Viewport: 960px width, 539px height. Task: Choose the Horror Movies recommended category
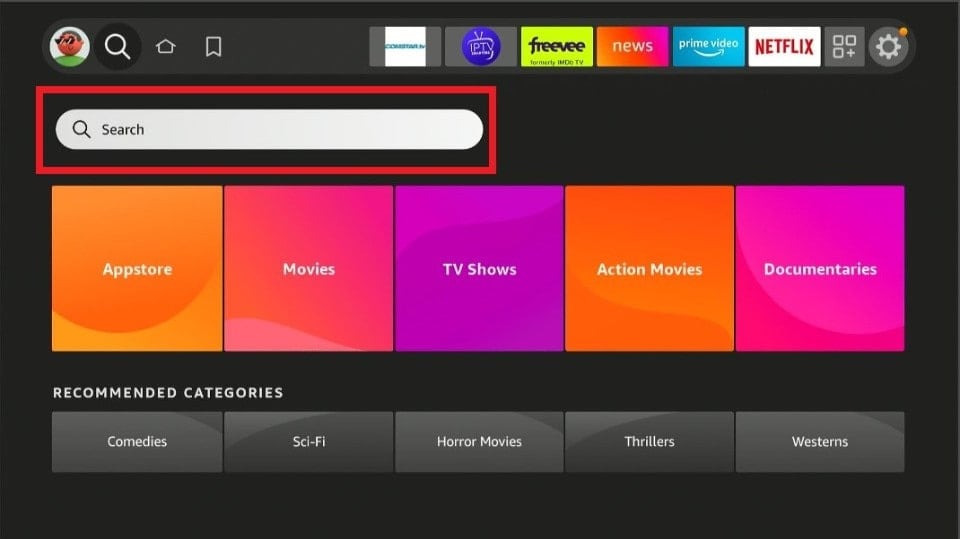(480, 442)
